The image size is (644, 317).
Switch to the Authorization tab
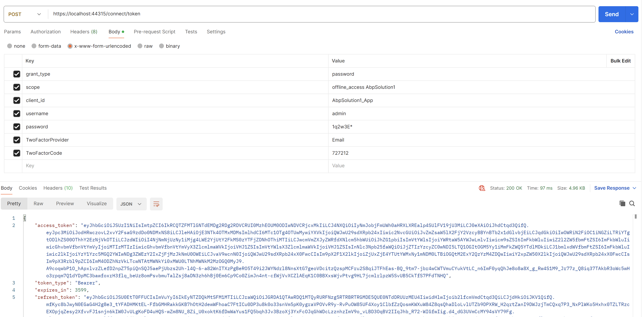[x=46, y=32]
